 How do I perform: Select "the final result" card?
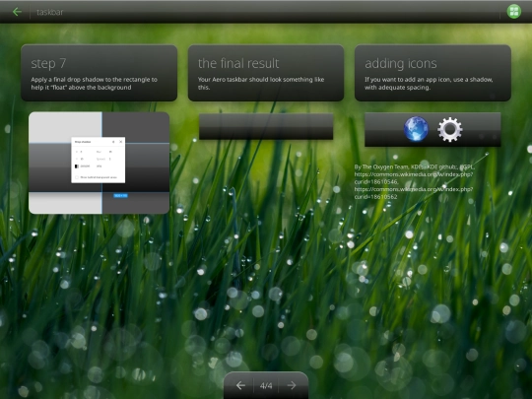266,73
